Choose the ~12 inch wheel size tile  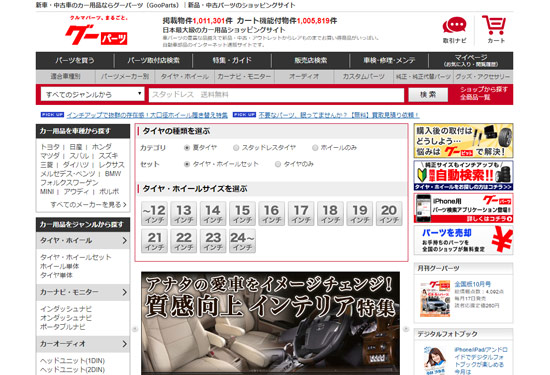coord(154,213)
